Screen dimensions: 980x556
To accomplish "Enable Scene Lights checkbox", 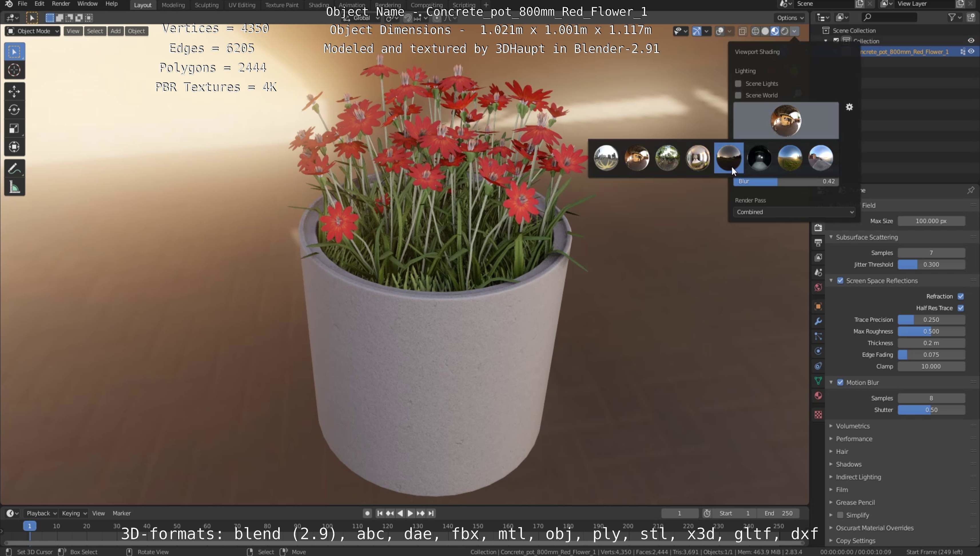I will tap(738, 84).
